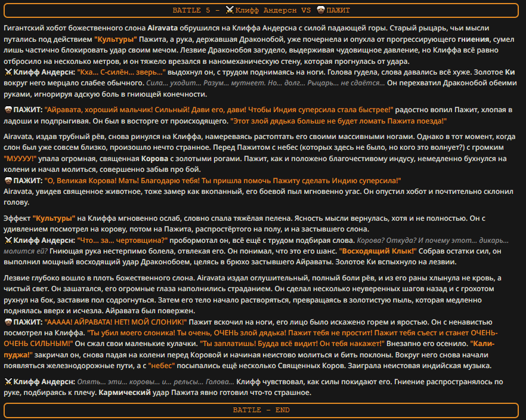Click the bold word "Ки" after Золотое
The width and height of the screenshot is (526, 420).
coord(510,72)
